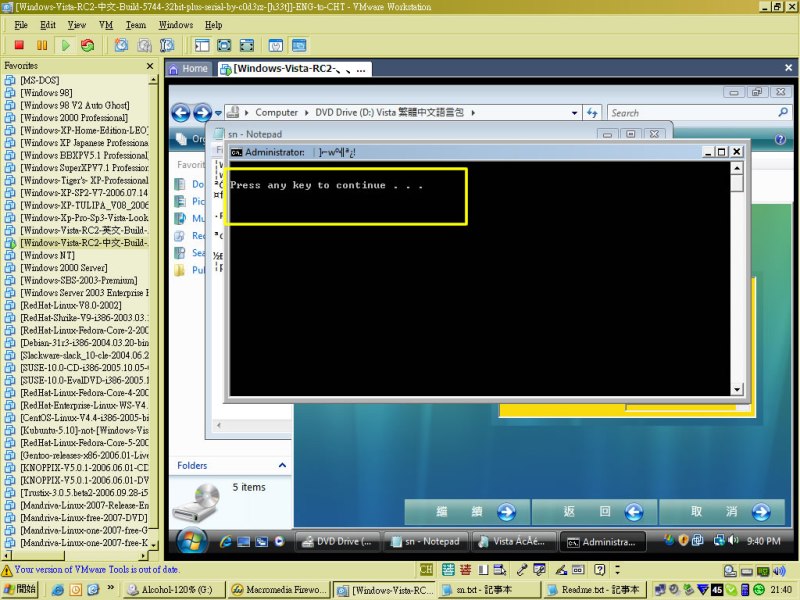The height and width of the screenshot is (600, 800).
Task: Switch to sn - Notepad on the Vista taskbar
Action: click(425, 542)
